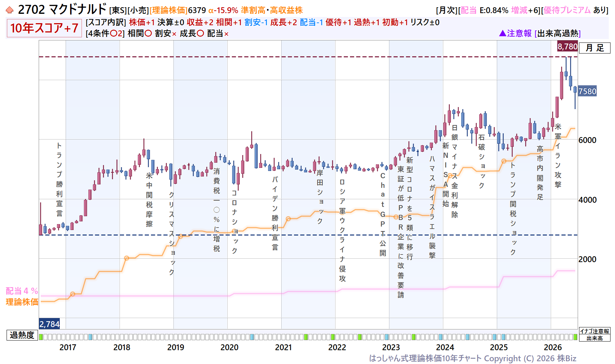
Task: Click the リスク±0 score item
Action: coord(425,22)
